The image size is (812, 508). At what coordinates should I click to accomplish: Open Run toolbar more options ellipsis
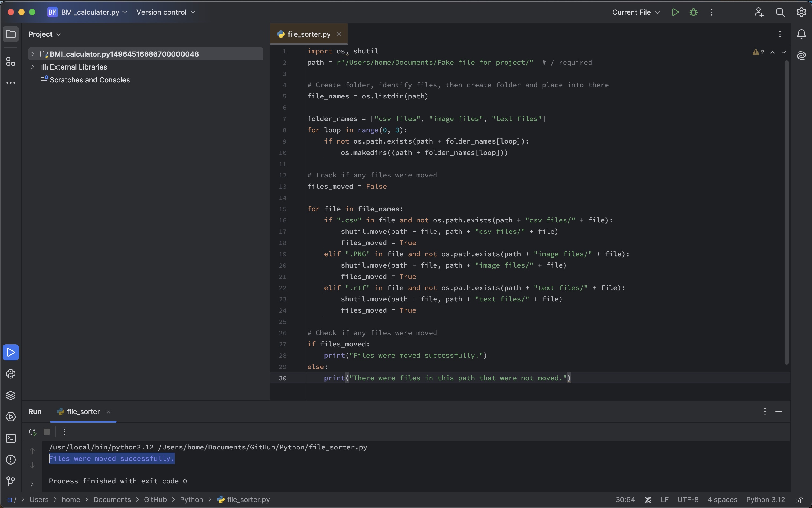tap(64, 432)
